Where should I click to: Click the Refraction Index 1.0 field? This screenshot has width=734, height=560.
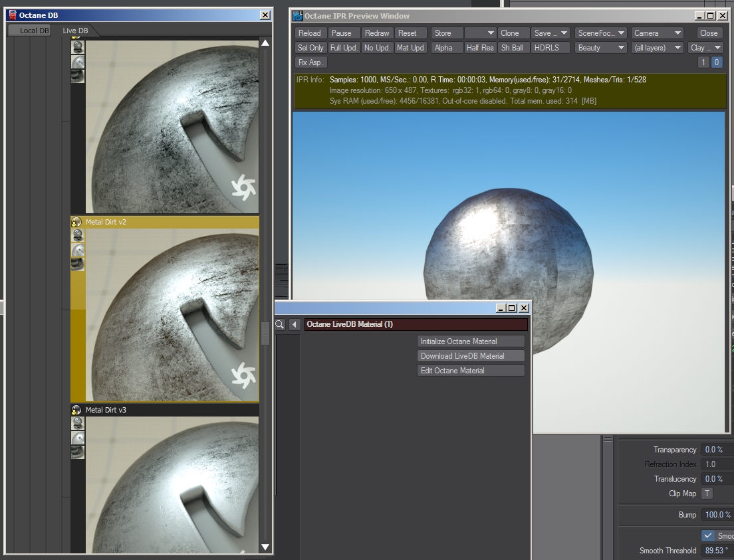(x=717, y=464)
